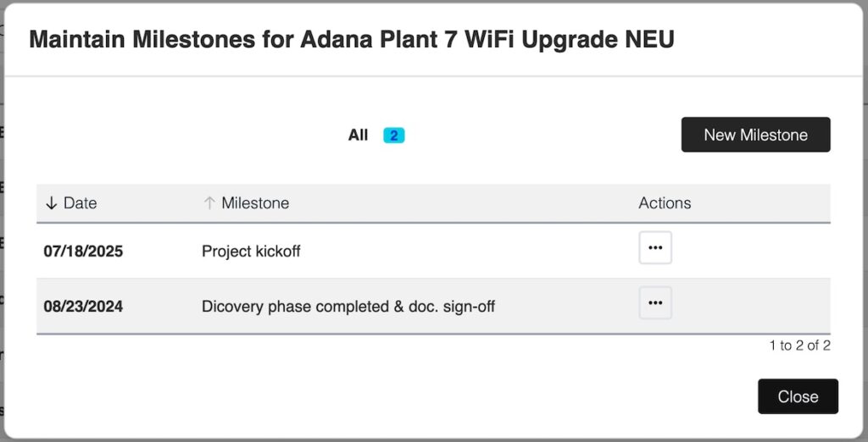The width and height of the screenshot is (868, 442).
Task: Select the 08/23/2024 date cell
Action: pyautogui.click(x=83, y=307)
